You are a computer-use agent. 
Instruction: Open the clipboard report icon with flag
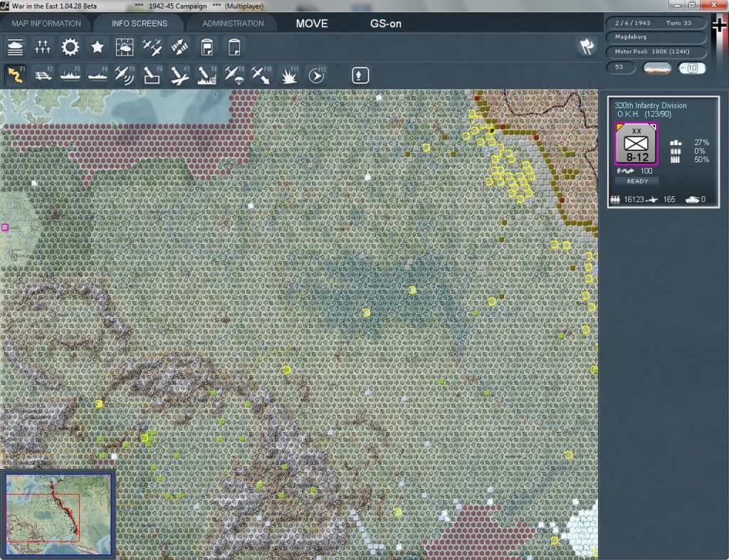pyautogui.click(x=207, y=47)
